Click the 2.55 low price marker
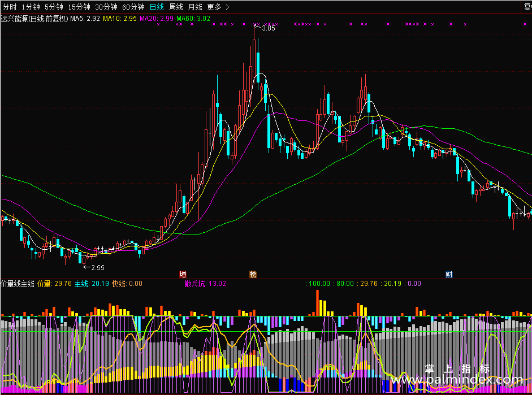 tap(98, 267)
